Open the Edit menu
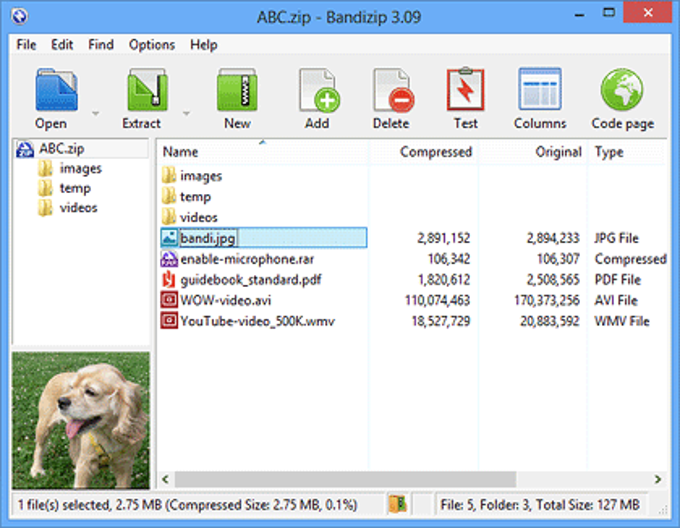This screenshot has height=528, width=680. 62,45
